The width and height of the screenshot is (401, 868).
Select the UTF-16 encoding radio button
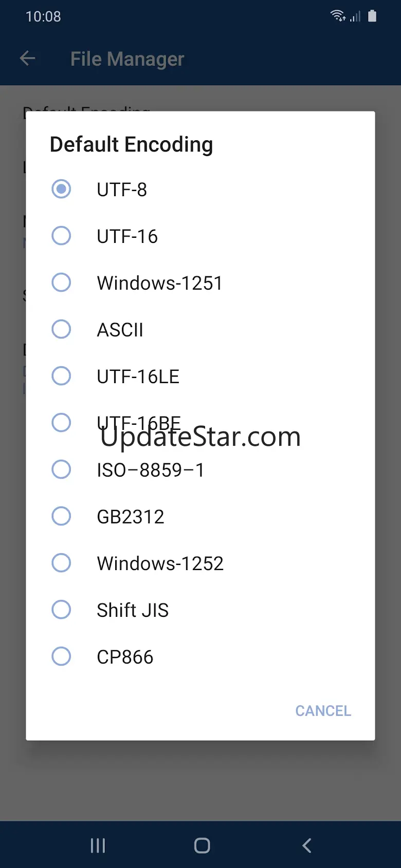coord(61,236)
